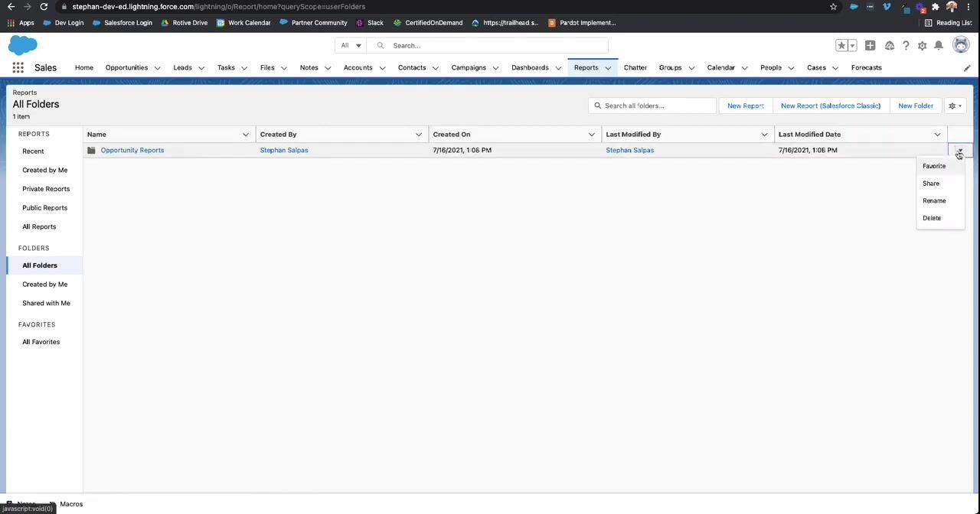
Task: Expand the Reports tab dropdown chevron
Action: (x=608, y=68)
